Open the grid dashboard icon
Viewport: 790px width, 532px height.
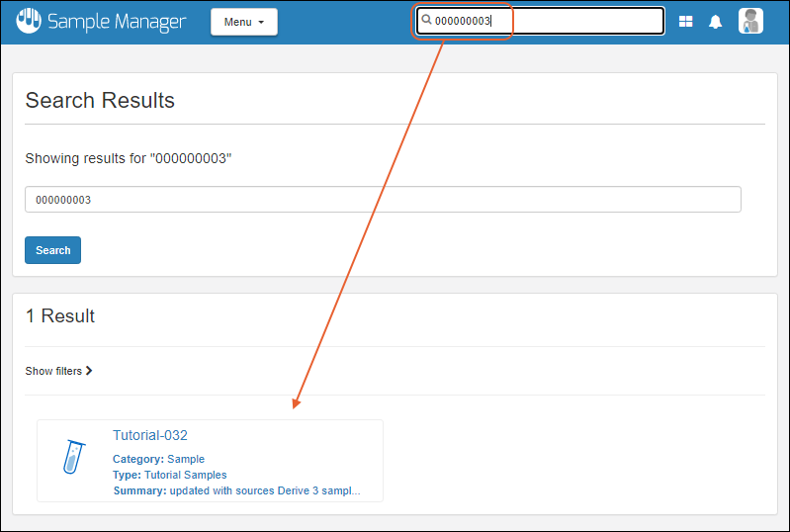tap(685, 22)
